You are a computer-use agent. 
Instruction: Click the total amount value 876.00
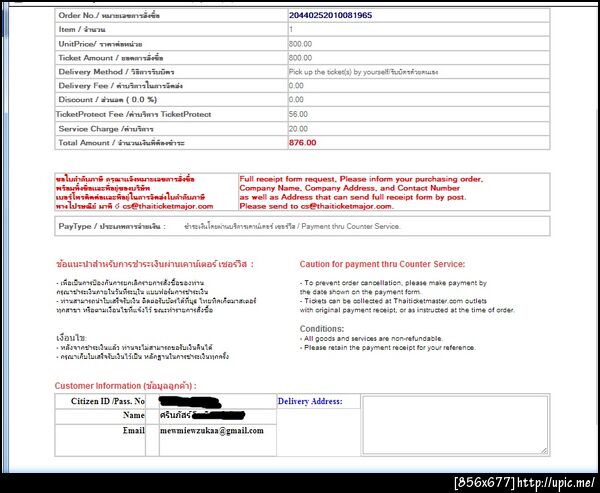302,143
